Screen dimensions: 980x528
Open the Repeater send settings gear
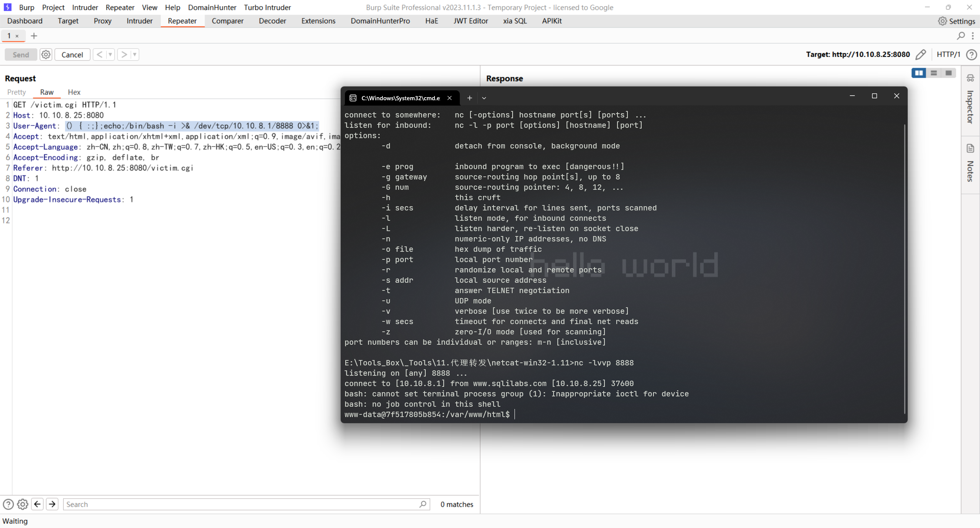coord(46,55)
